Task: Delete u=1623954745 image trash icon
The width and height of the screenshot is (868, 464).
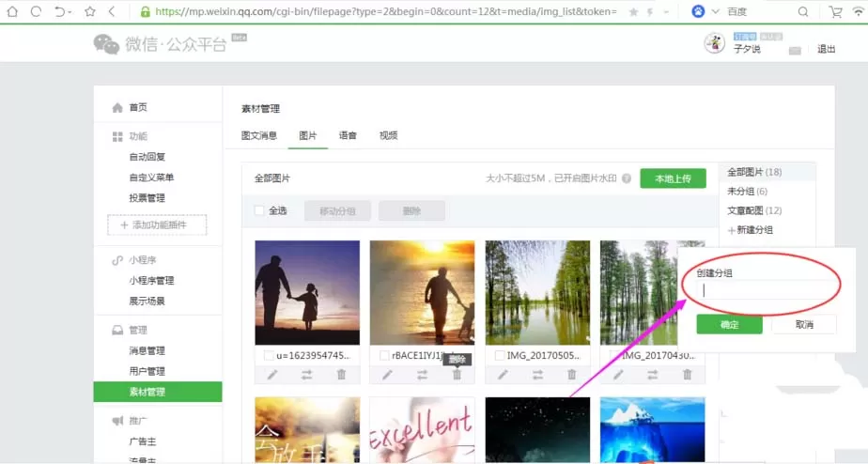Action: pos(342,375)
